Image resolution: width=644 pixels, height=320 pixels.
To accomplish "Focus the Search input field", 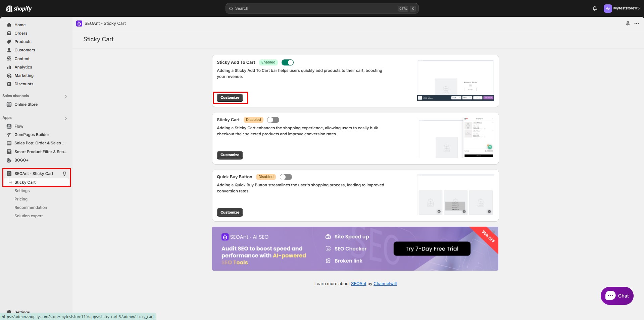I will (x=322, y=8).
